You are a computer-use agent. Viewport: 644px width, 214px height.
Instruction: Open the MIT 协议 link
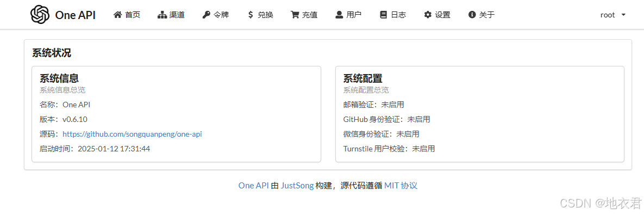coord(401,186)
